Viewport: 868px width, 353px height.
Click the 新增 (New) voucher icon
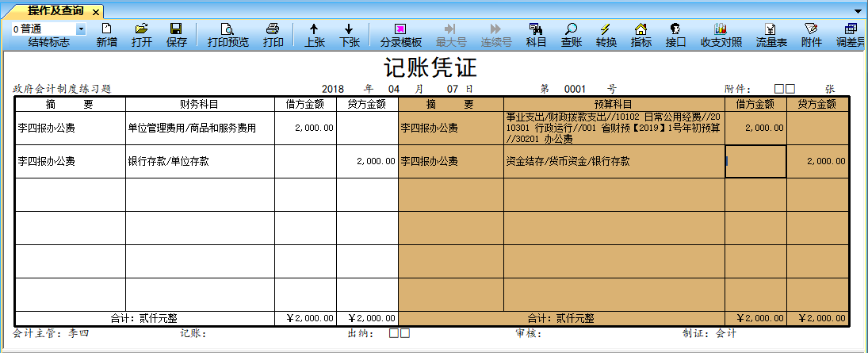[107, 35]
